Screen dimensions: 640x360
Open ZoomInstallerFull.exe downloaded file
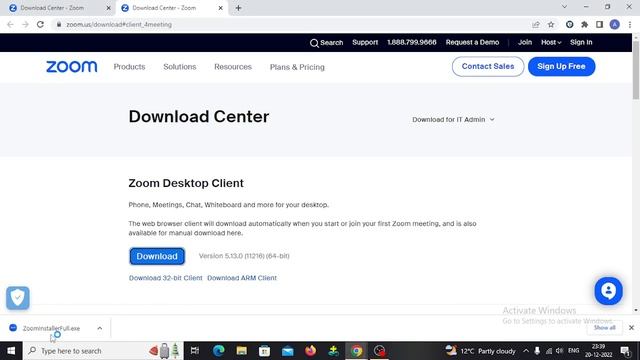[51, 328]
